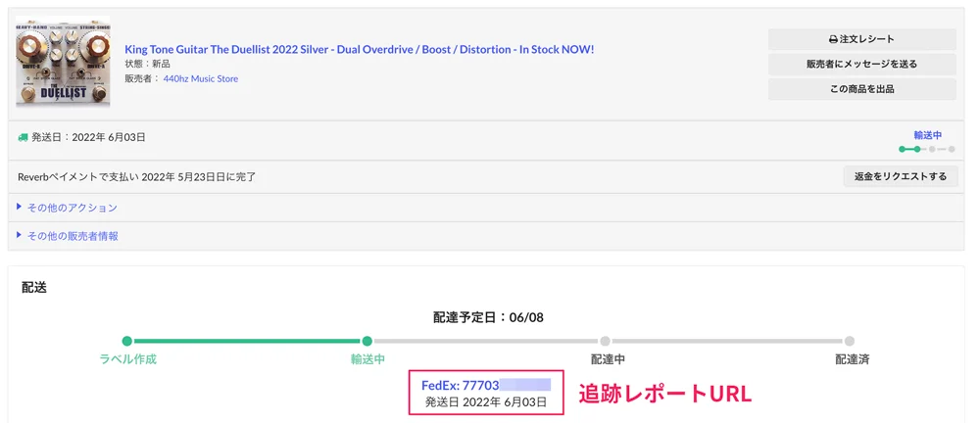Click the 輸送中 step dot on delivery tracker

(367, 341)
